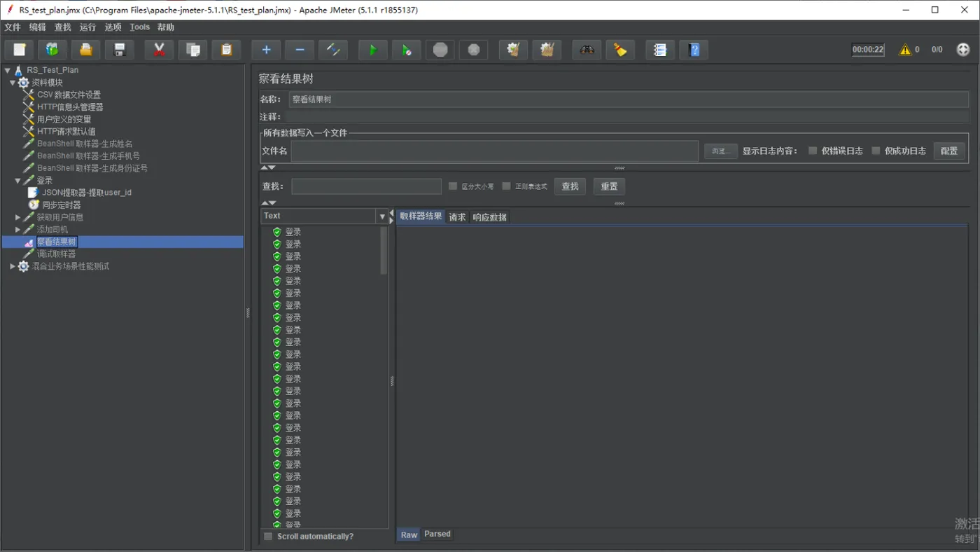Open the Templates toolbar icon

pyautogui.click(x=52, y=50)
